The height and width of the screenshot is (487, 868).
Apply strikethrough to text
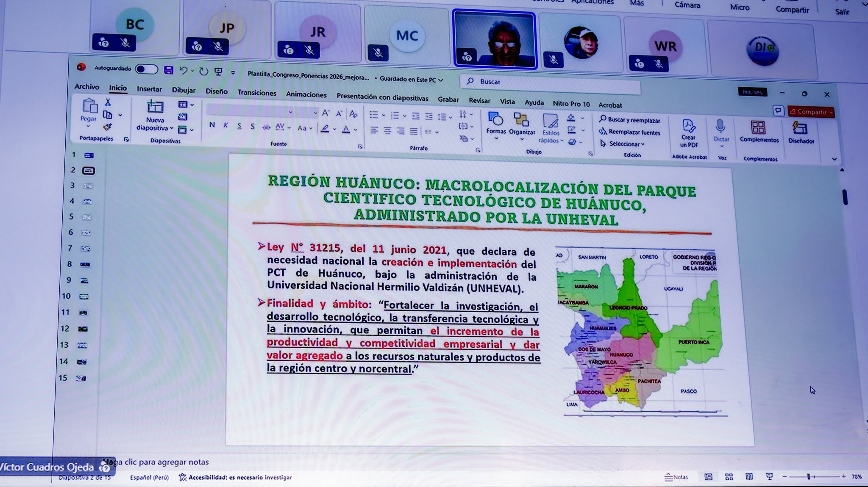266,127
